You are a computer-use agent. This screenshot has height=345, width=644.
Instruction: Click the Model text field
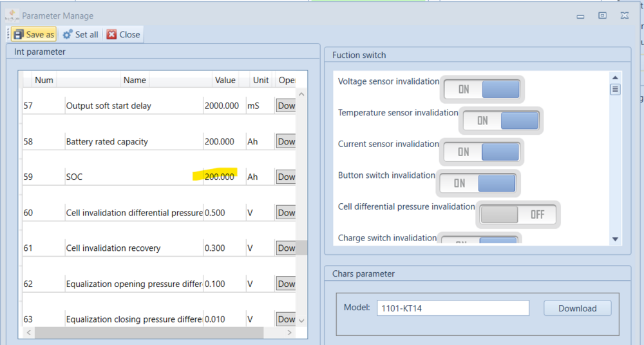[x=453, y=308]
